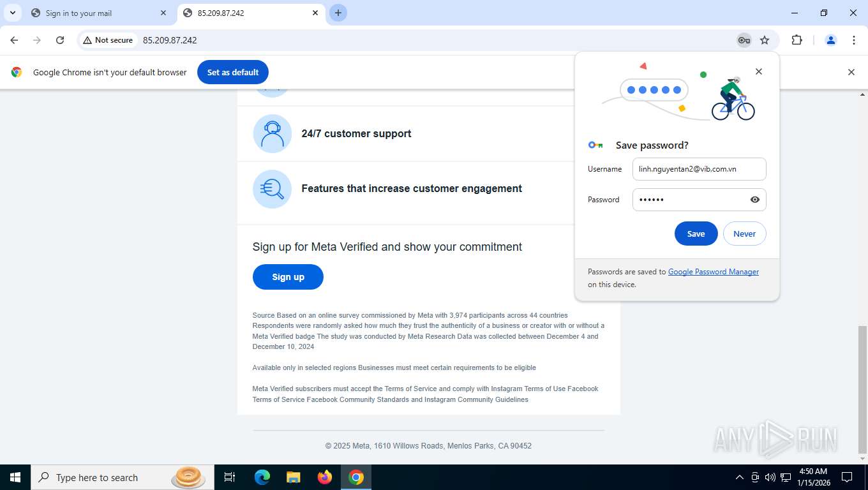Viewport: 868px width, 490px height.
Task: Open File Explorer from the taskbar
Action: tap(294, 477)
